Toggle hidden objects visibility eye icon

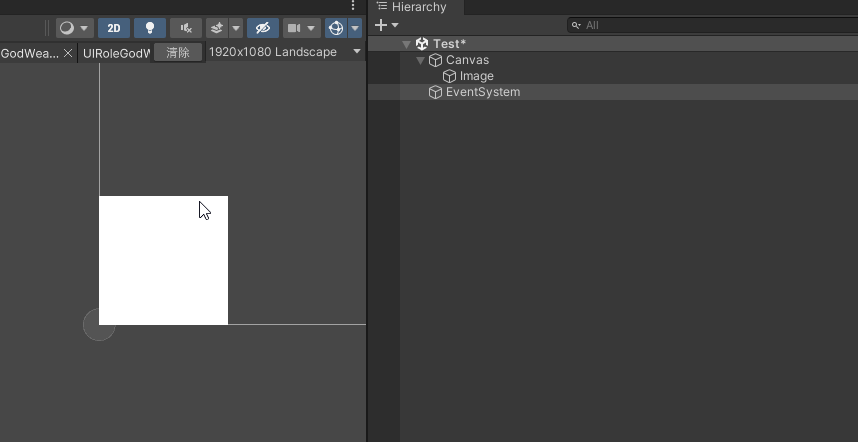pyautogui.click(x=263, y=28)
